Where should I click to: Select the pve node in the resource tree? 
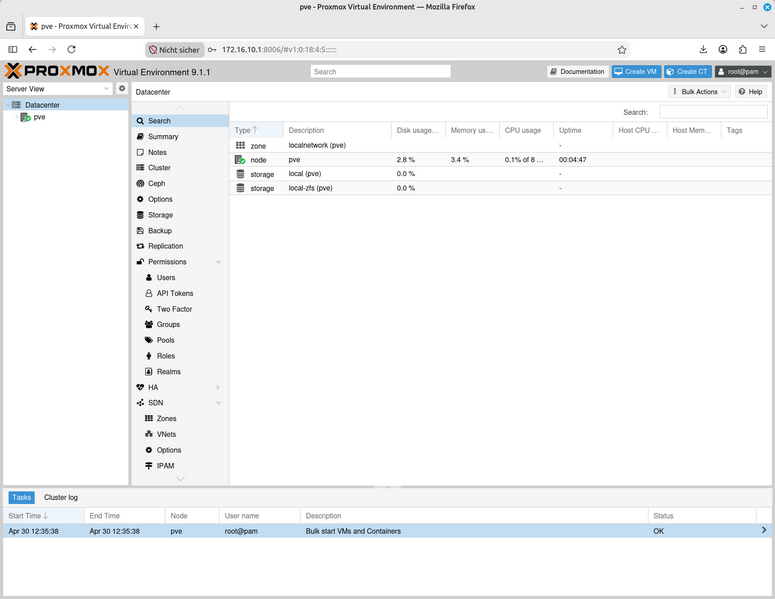[x=39, y=117]
